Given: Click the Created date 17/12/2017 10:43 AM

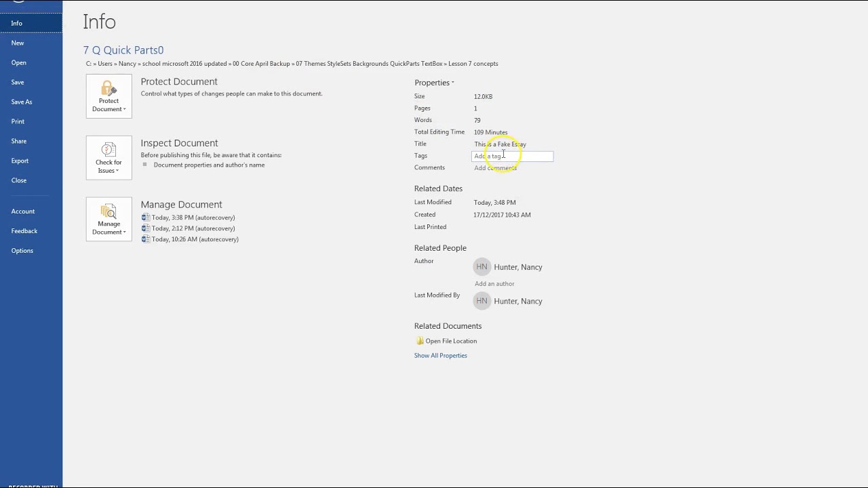Looking at the screenshot, I should pyautogui.click(x=502, y=215).
